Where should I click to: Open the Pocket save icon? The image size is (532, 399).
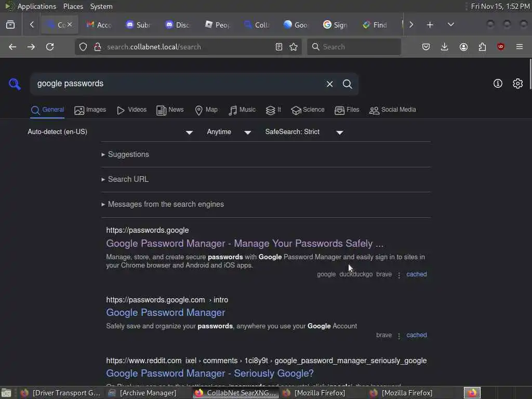pyautogui.click(x=426, y=47)
